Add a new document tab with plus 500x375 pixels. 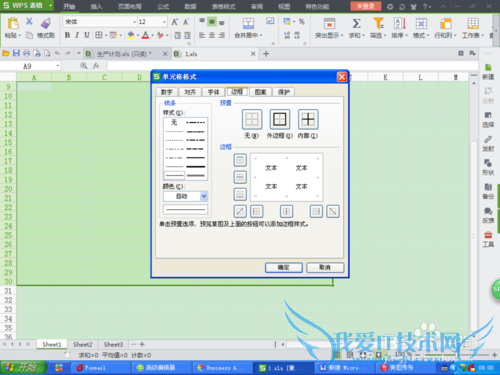pos(266,54)
